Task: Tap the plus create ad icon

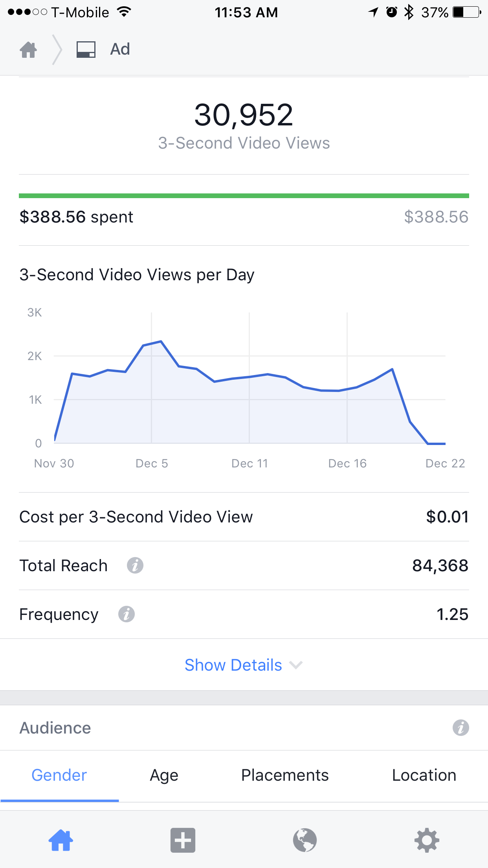Action: click(x=183, y=840)
